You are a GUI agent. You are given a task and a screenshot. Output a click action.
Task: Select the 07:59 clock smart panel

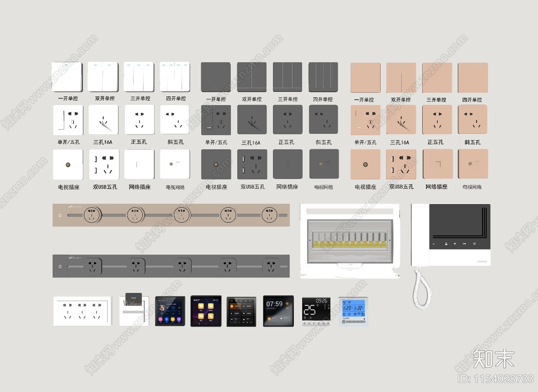click(x=278, y=311)
